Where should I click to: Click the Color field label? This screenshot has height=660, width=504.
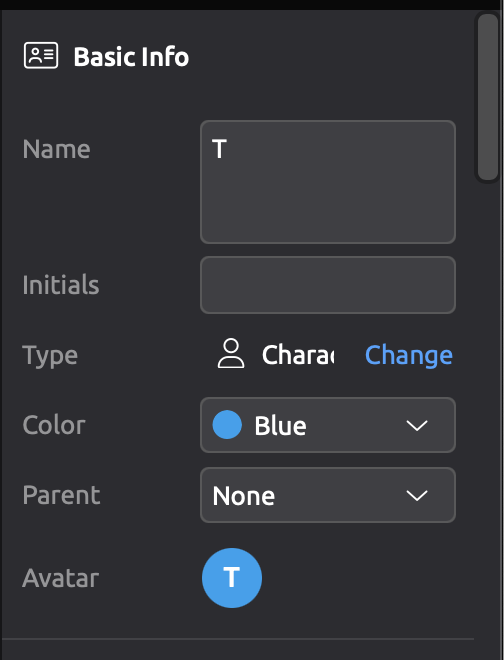(x=54, y=425)
